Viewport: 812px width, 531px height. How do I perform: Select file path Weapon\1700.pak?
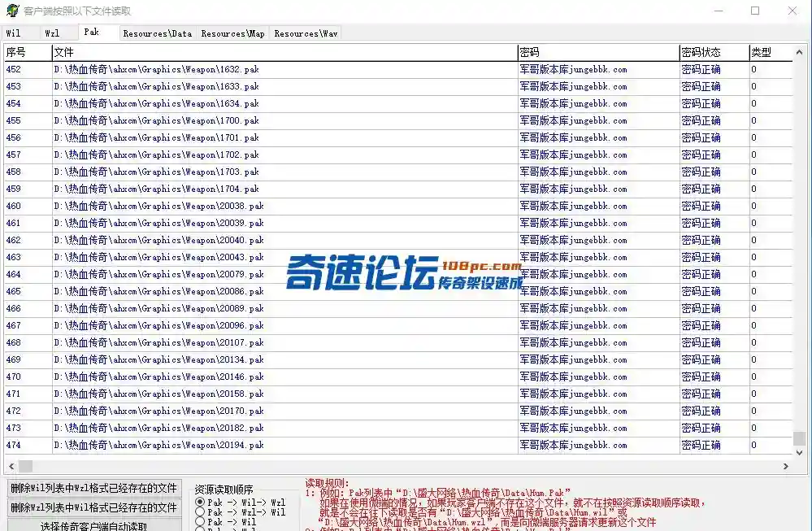[156, 120]
